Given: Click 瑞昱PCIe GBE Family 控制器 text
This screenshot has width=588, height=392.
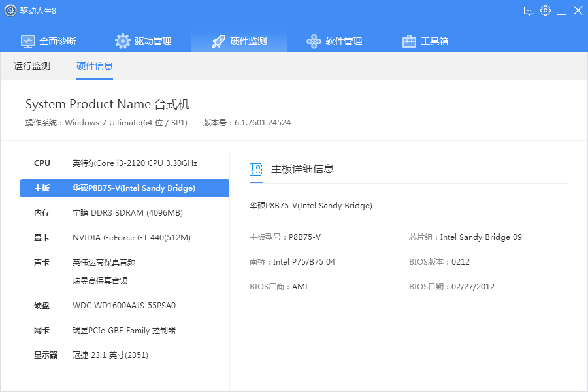Looking at the screenshot, I should (124, 330).
